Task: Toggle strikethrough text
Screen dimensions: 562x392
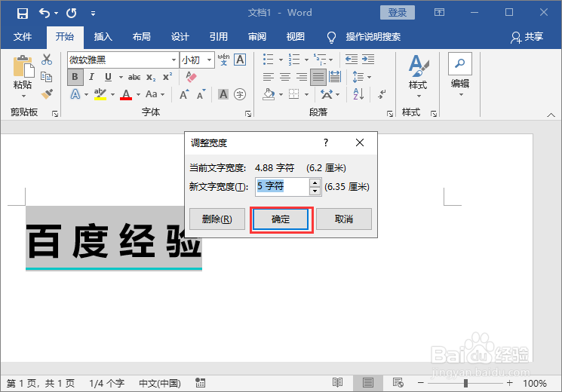Action: [134, 77]
